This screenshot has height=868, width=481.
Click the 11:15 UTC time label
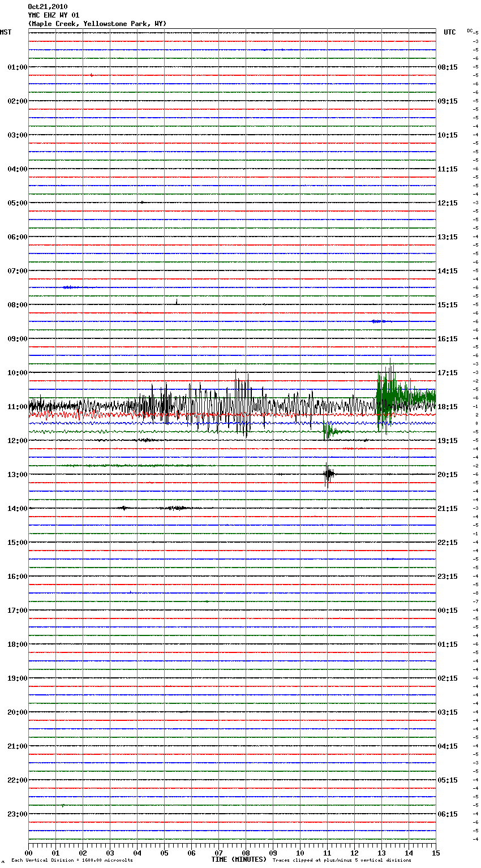point(448,169)
